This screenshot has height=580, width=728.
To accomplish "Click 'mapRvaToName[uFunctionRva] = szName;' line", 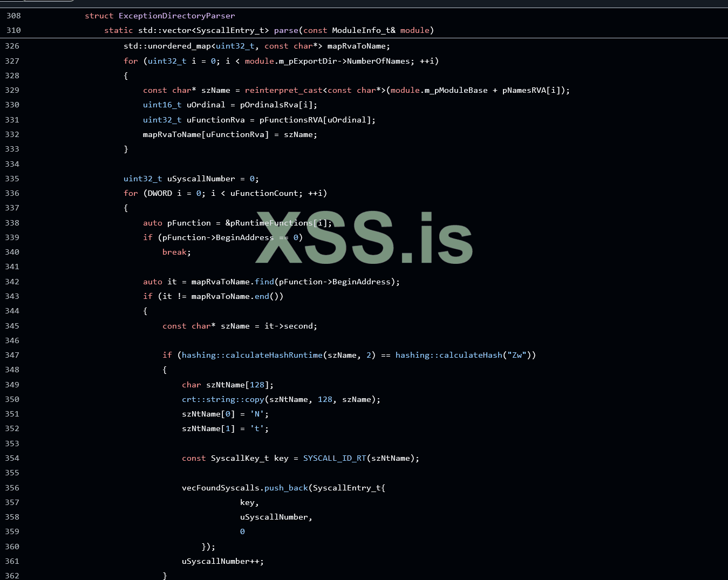I will tap(230, 134).
